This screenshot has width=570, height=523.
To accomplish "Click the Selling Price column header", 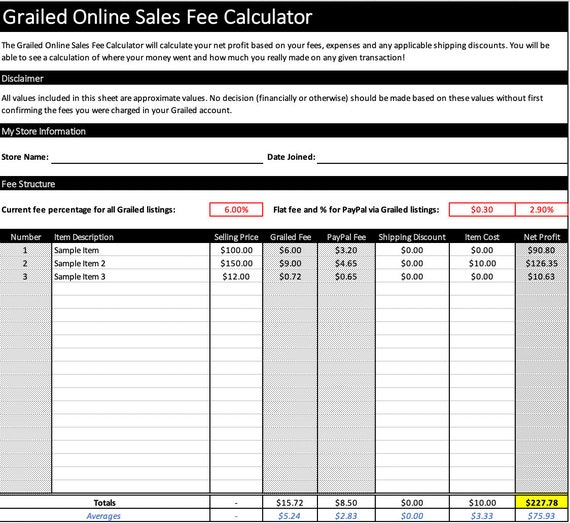I will [236, 237].
